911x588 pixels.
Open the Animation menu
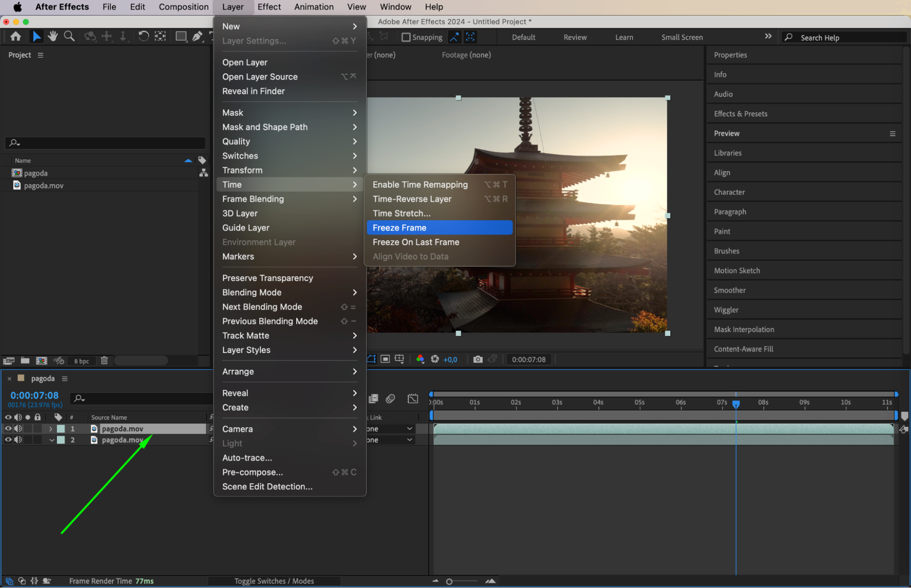[x=314, y=7]
